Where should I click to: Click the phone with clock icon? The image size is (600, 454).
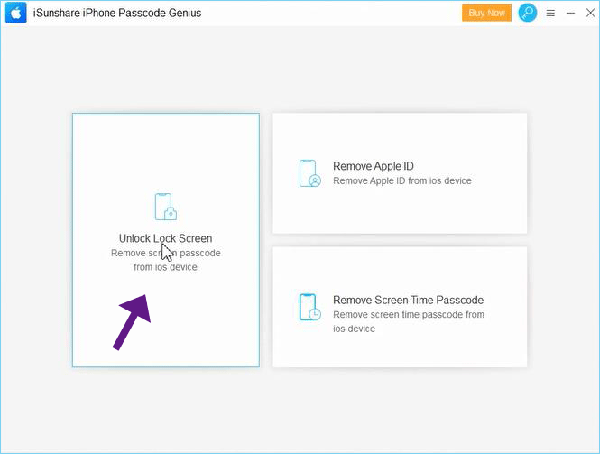(310, 307)
